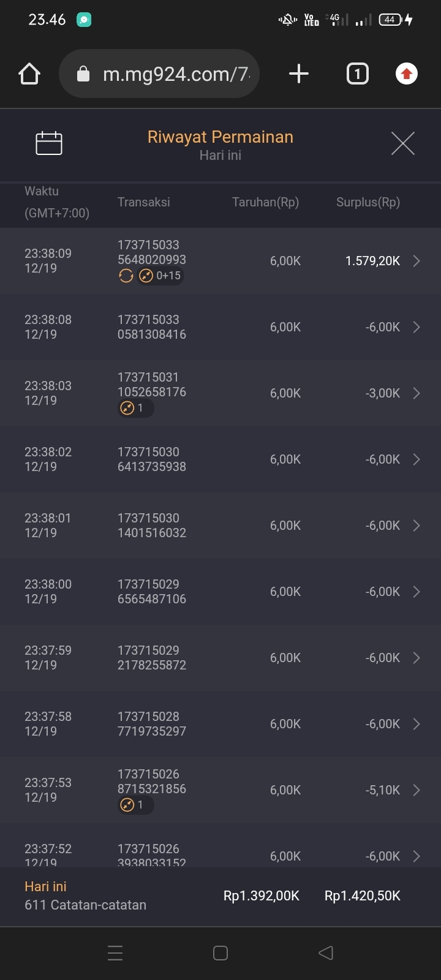The image size is (441, 980).
Task: Open a new tab with plus icon
Action: (299, 74)
